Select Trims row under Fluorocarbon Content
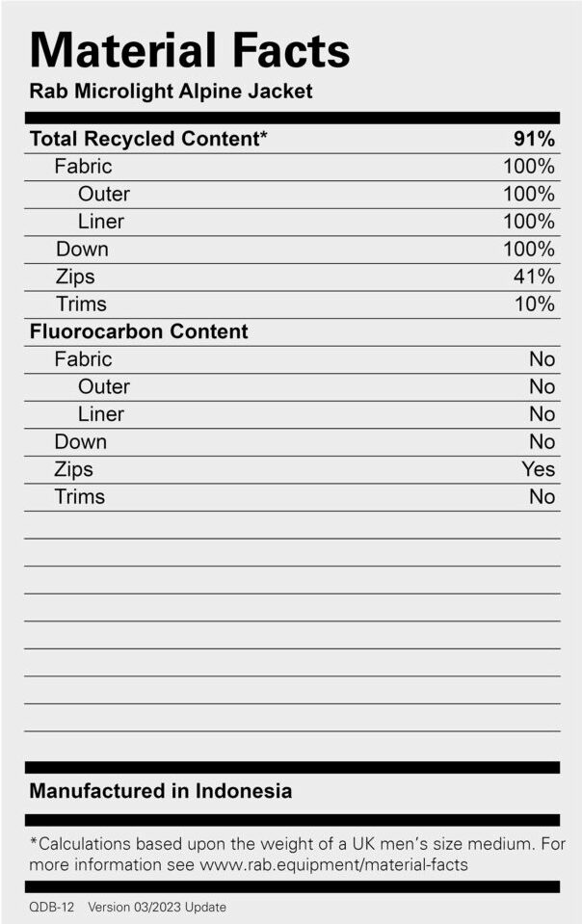582x924 pixels. point(80,497)
